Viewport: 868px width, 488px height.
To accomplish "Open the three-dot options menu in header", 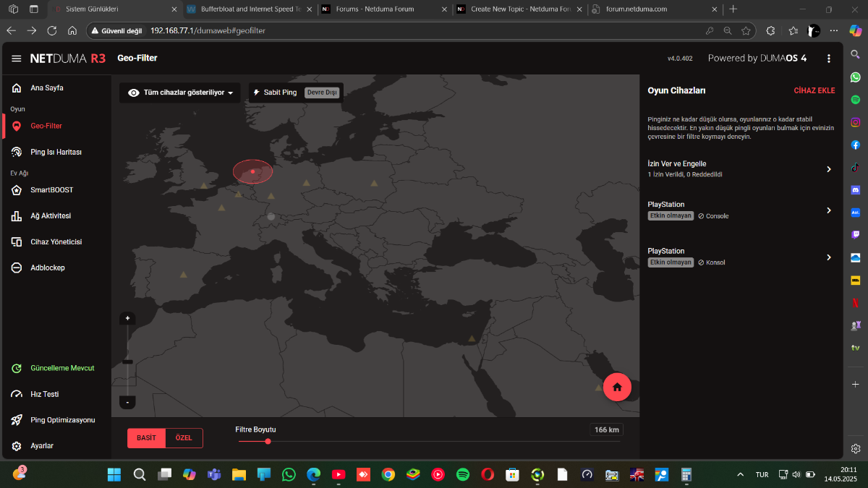I will (829, 59).
